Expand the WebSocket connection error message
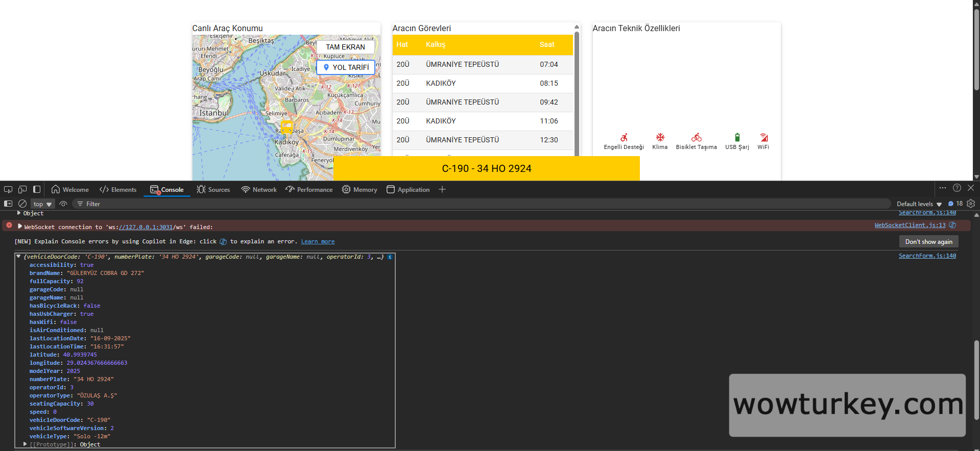Viewport: 980px width, 451px height. click(x=20, y=227)
